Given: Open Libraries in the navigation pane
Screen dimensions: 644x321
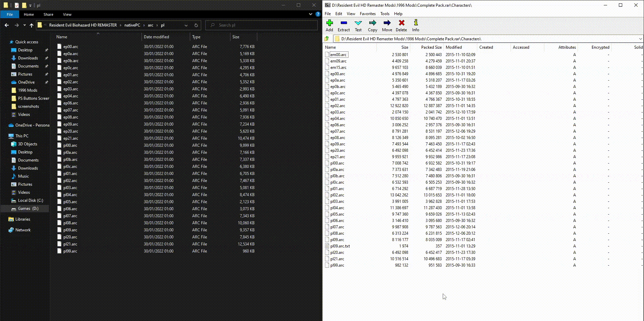Looking at the screenshot, I should coord(23,219).
